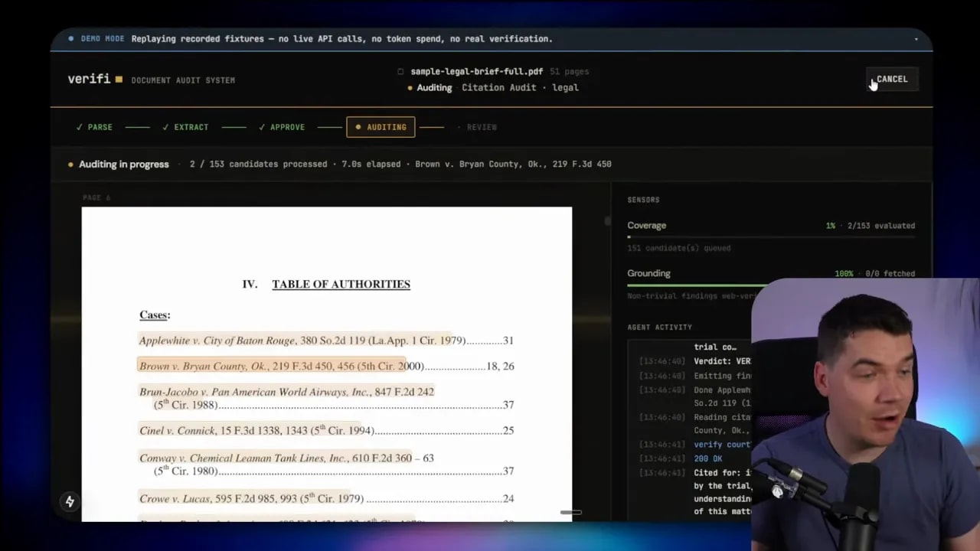Viewport: 980px width, 551px height.
Task: Click the Grounding sensor label
Action: coord(648,273)
